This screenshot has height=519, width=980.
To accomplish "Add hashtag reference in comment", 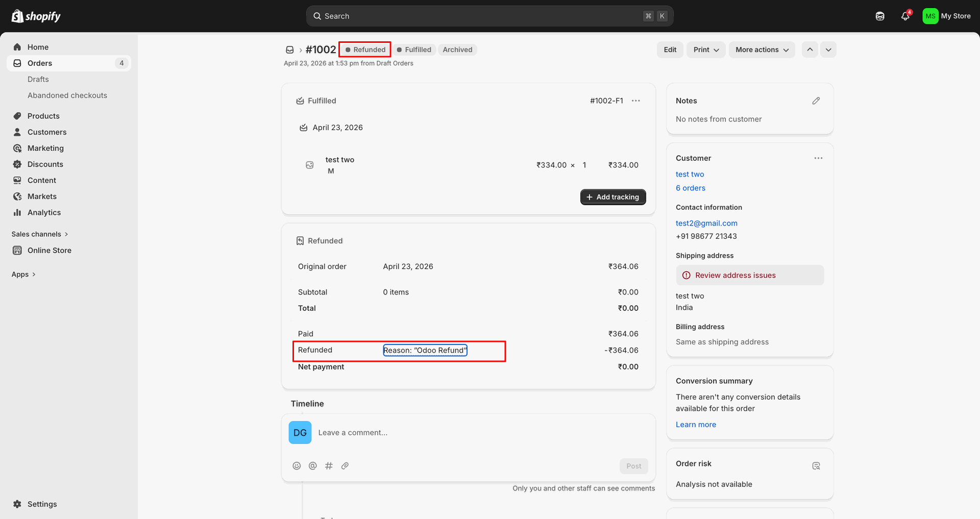I will coord(329,466).
